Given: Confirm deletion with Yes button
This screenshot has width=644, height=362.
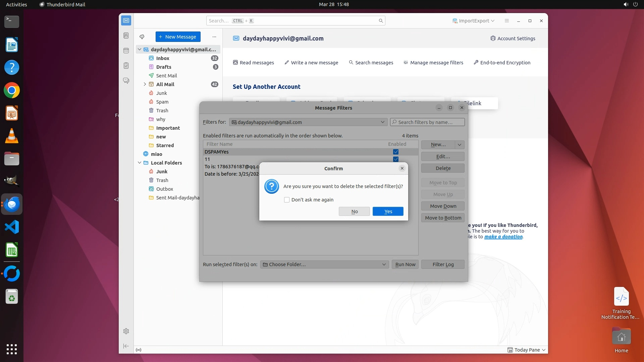Looking at the screenshot, I should click(x=388, y=212).
